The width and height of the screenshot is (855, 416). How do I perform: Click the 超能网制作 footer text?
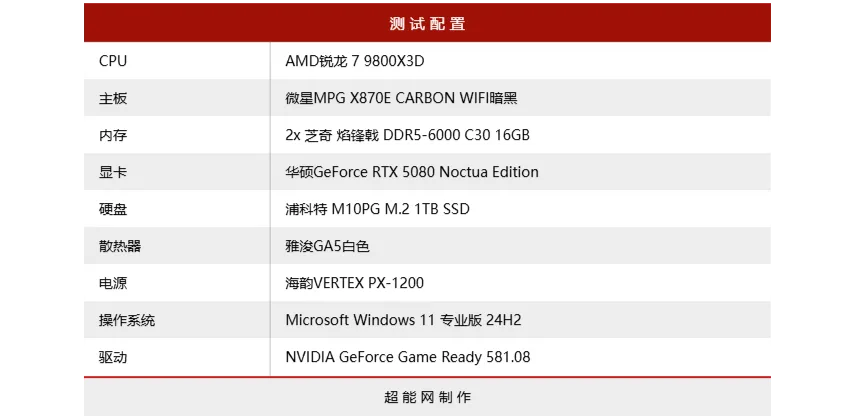coord(427,397)
